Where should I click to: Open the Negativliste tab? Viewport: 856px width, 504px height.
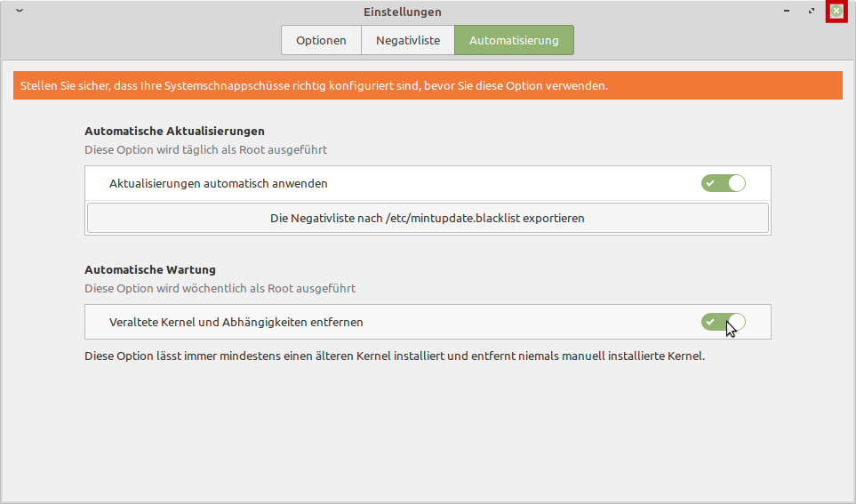point(407,40)
